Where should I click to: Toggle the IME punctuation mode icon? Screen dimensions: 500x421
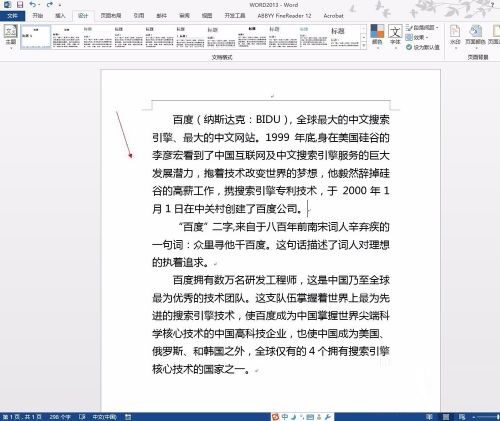pyautogui.click(x=302, y=417)
